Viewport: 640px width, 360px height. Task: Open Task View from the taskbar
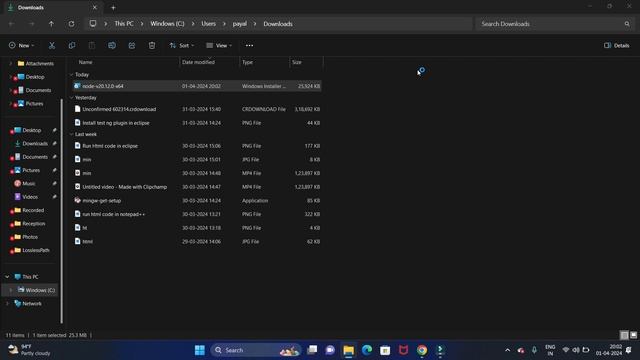coord(312,350)
